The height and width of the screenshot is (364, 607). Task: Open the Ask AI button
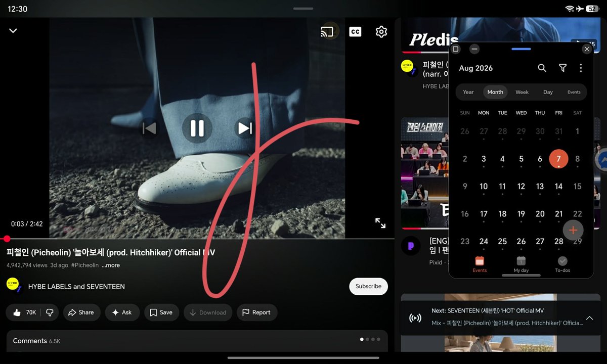[x=122, y=312]
